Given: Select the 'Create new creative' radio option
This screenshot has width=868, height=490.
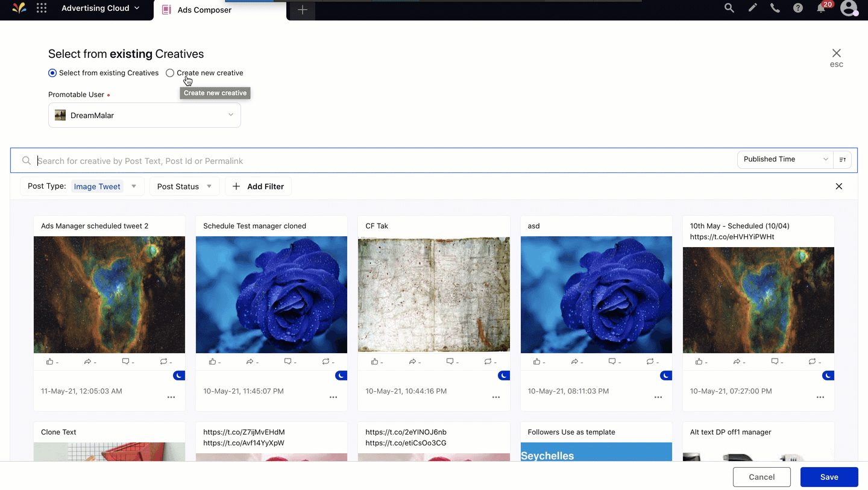Looking at the screenshot, I should [x=170, y=73].
